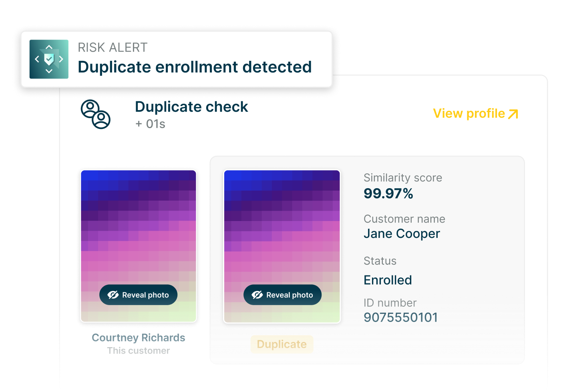Click the ID number 9075550101
This screenshot has height=392, width=567.
click(x=401, y=318)
